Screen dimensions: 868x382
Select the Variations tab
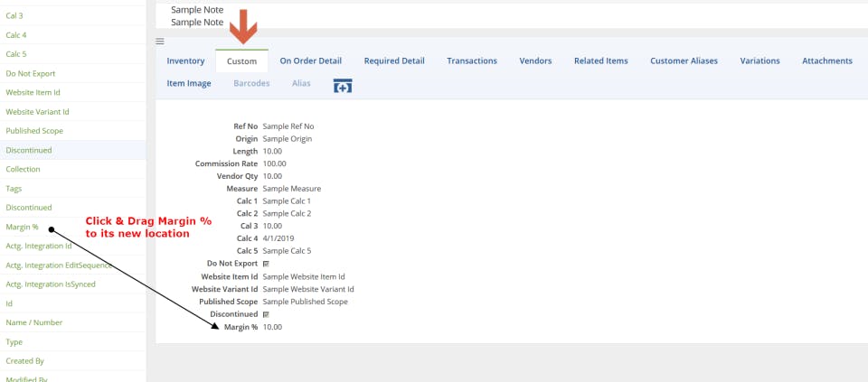760,61
